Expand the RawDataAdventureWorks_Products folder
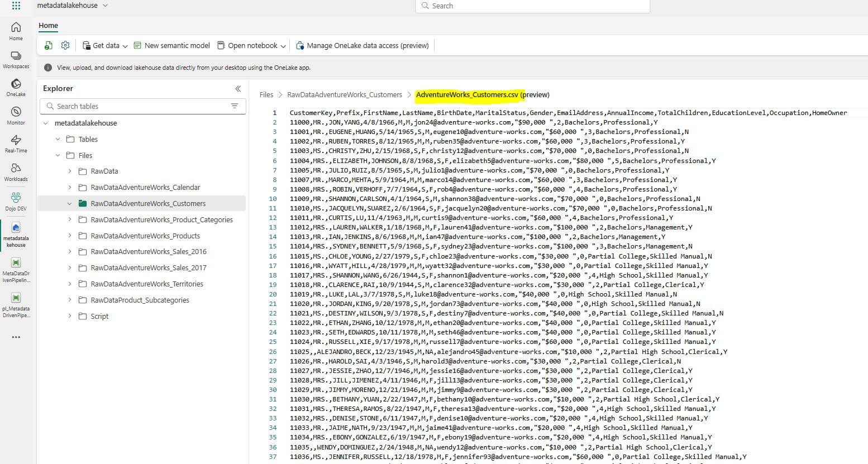This screenshot has width=868, height=464. (70, 236)
